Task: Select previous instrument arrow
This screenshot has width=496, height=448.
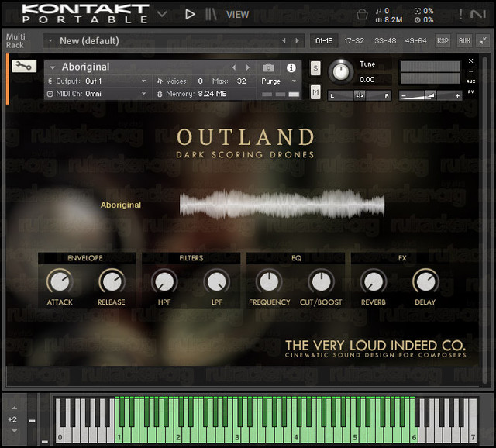Action: 234,67
